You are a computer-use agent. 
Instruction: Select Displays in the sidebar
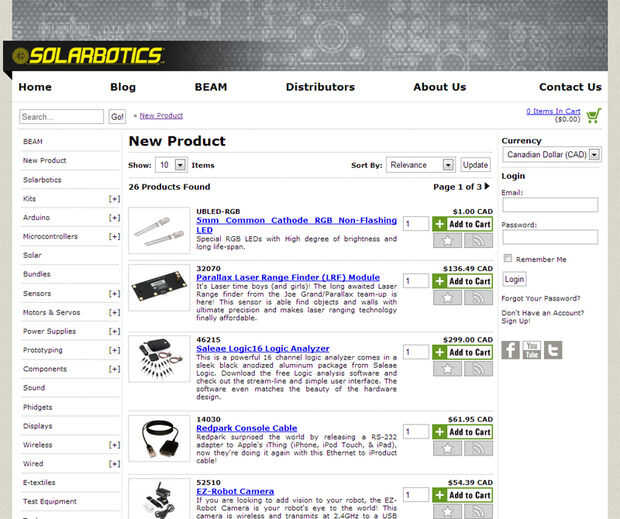click(x=38, y=426)
